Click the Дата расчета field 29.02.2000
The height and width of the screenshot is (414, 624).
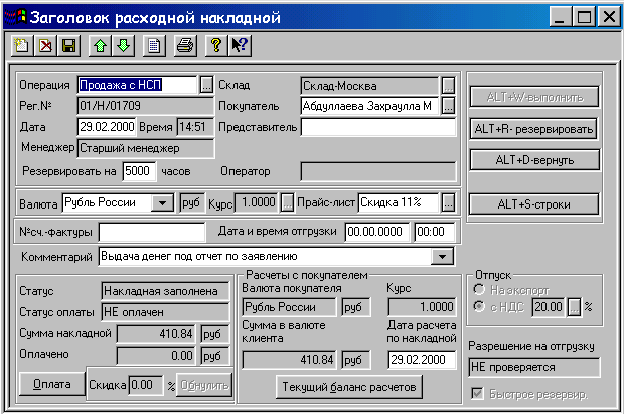tap(421, 359)
